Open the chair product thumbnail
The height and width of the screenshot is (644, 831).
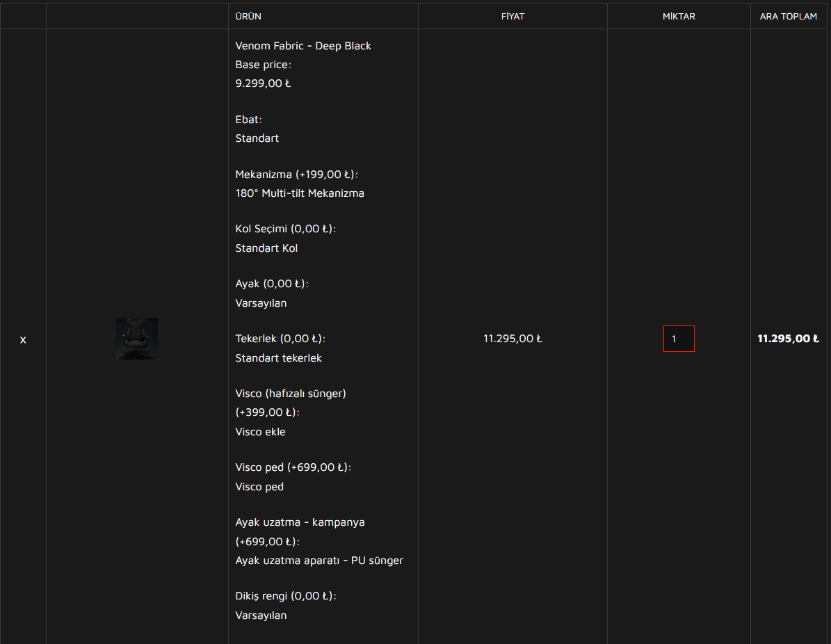[x=137, y=339]
